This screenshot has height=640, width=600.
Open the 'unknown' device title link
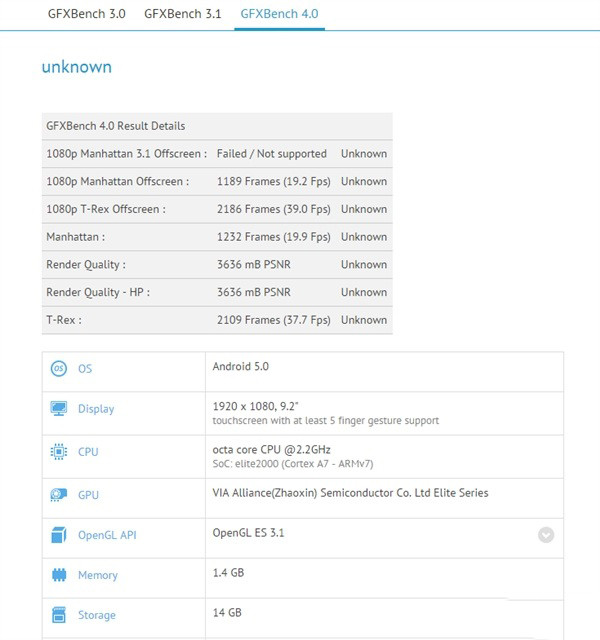click(x=77, y=67)
